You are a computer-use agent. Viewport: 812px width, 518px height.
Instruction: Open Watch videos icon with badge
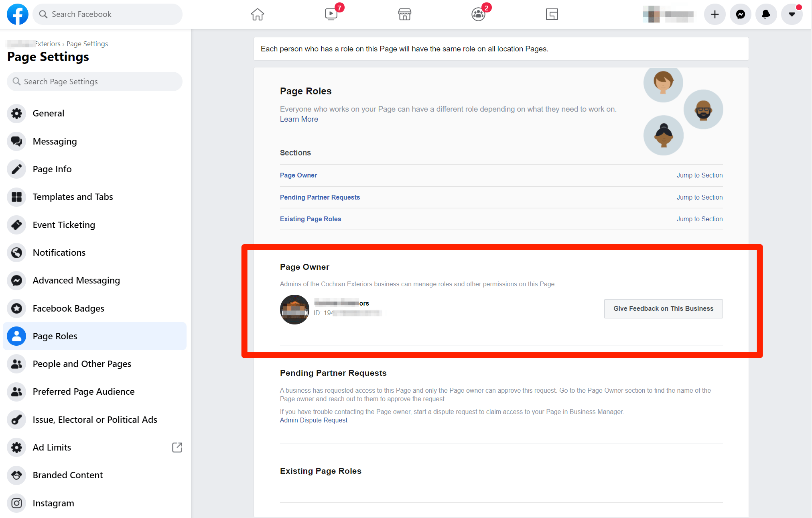pos(331,14)
